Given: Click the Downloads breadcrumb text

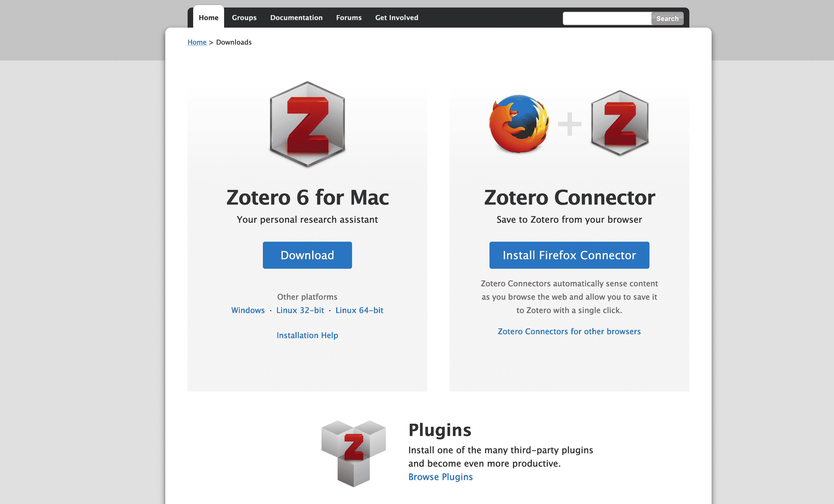Looking at the screenshot, I should pos(234,42).
